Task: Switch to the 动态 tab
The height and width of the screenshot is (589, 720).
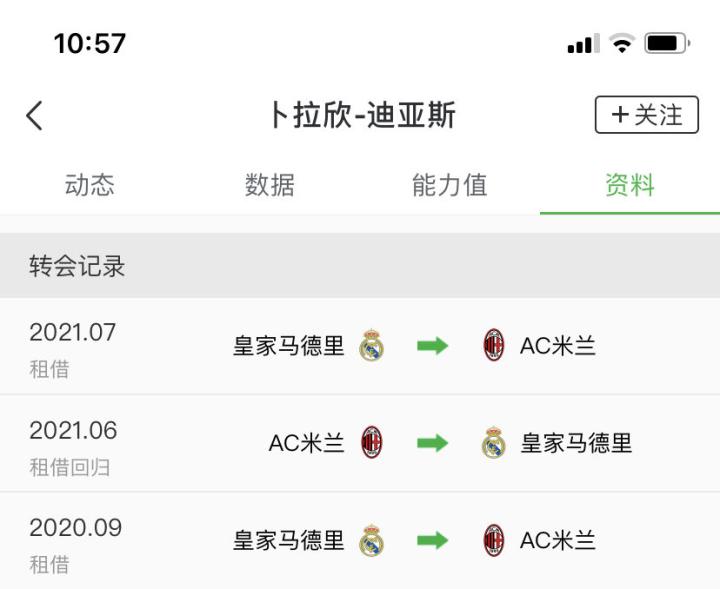Action: [x=90, y=185]
